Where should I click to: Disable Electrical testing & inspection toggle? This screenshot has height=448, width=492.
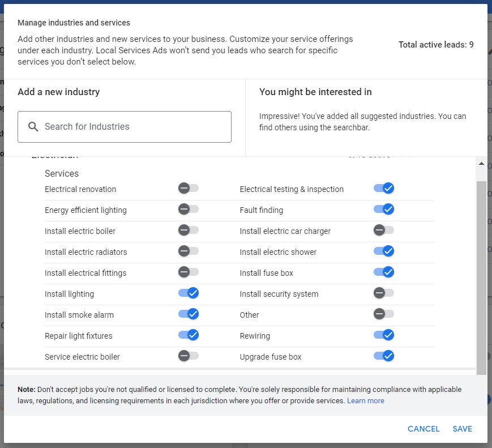click(384, 189)
